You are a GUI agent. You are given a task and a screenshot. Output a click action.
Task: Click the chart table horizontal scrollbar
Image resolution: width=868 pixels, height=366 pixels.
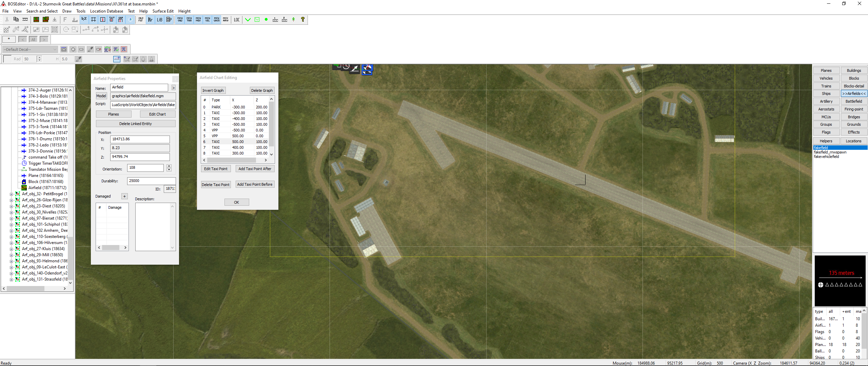pyautogui.click(x=235, y=160)
